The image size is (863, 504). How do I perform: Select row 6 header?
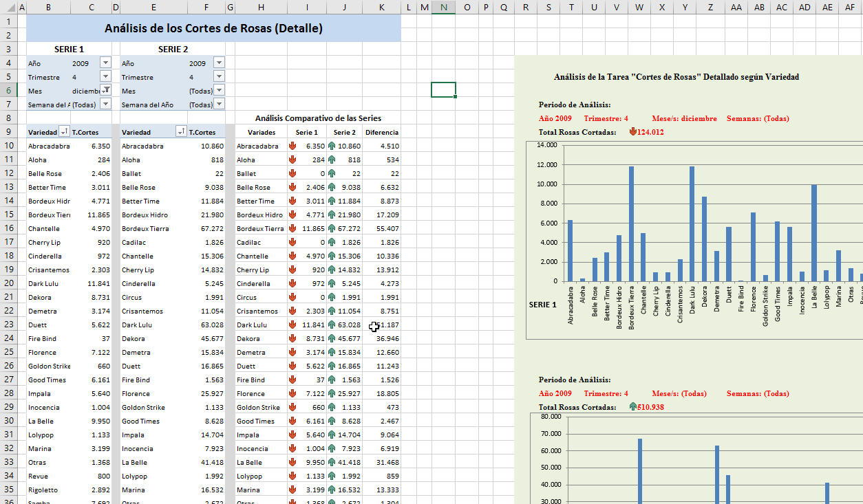click(x=8, y=90)
